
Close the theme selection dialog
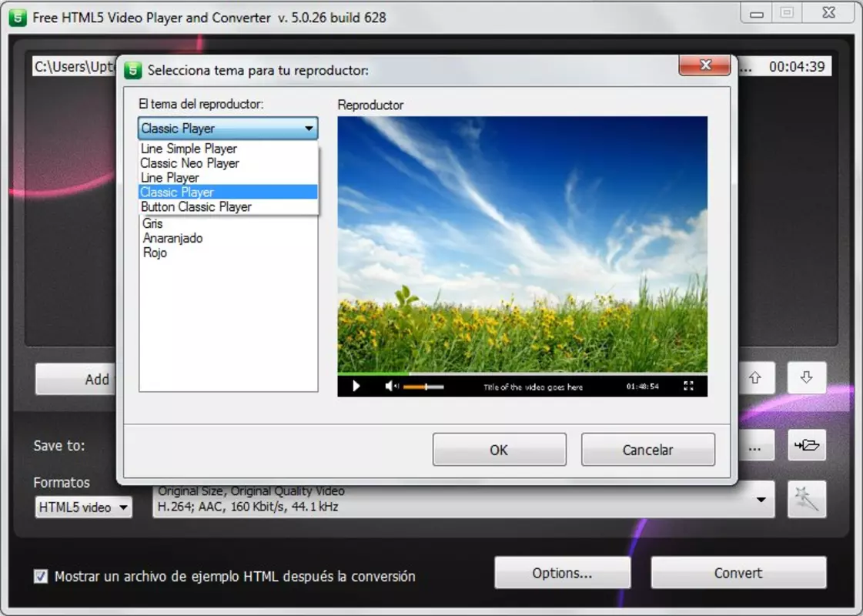coord(705,65)
